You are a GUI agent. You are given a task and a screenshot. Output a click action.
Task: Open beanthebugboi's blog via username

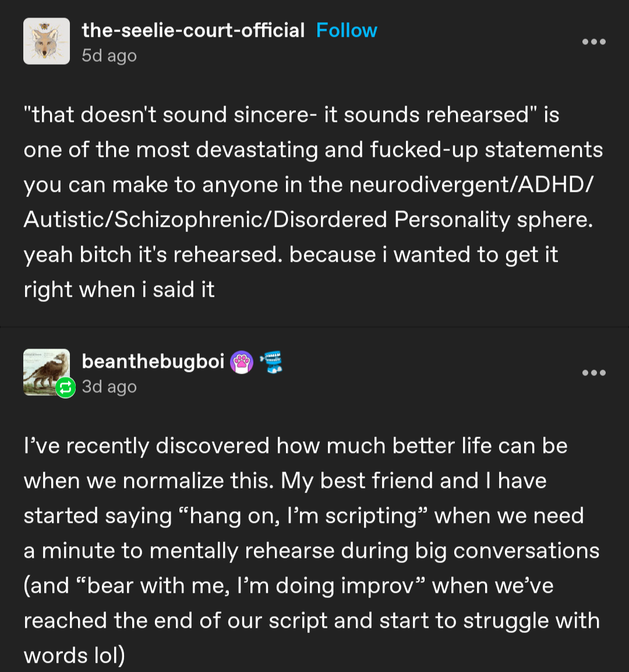click(153, 361)
